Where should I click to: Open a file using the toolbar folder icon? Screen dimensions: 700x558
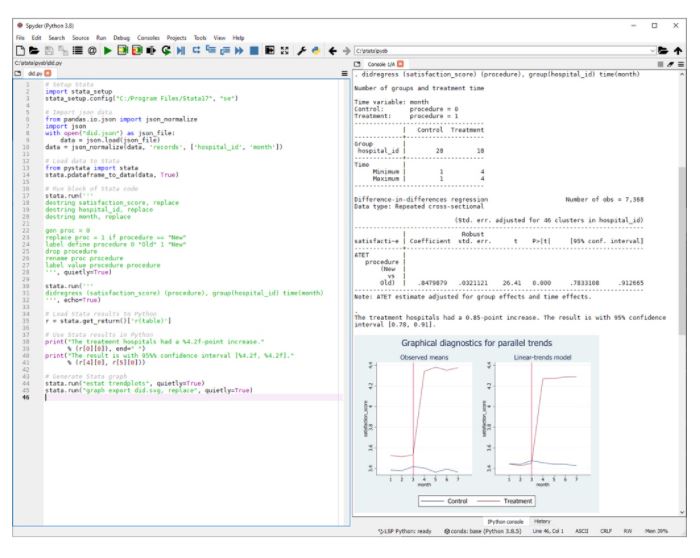click(34, 50)
